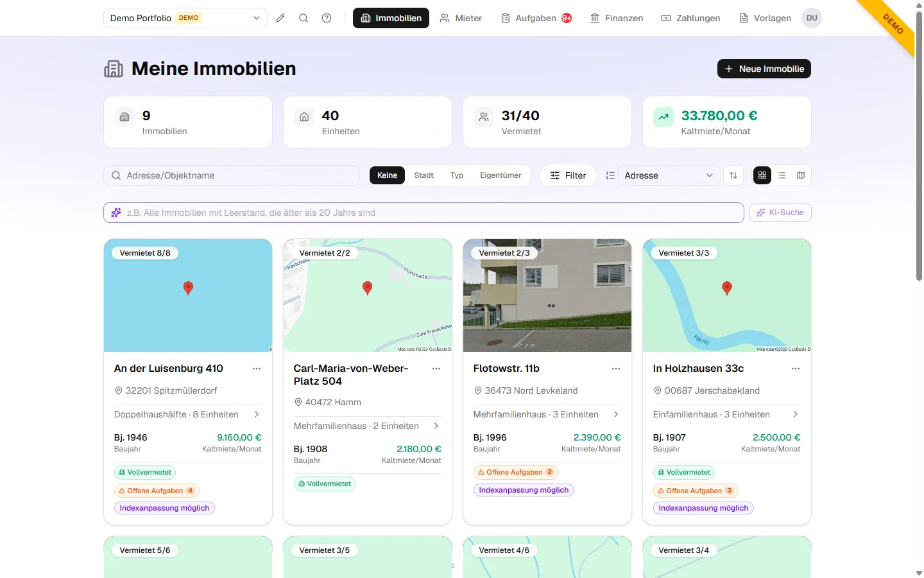Click the sort list icon beside Adresse
The width and height of the screenshot is (924, 578).
610,175
